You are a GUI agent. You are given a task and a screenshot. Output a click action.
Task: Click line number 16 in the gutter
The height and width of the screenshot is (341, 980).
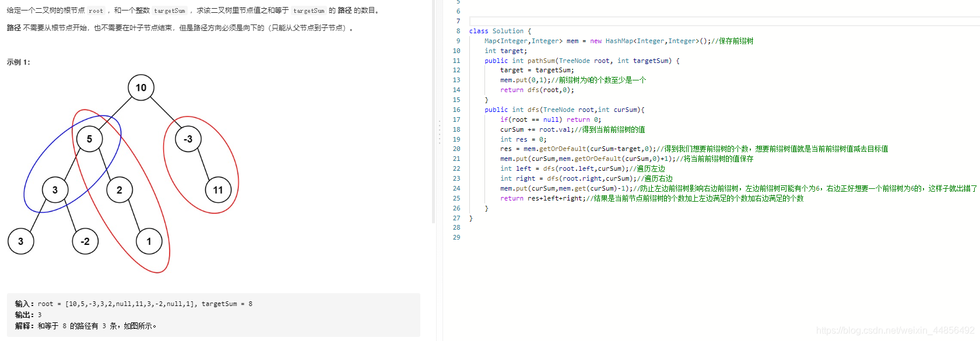pos(456,110)
